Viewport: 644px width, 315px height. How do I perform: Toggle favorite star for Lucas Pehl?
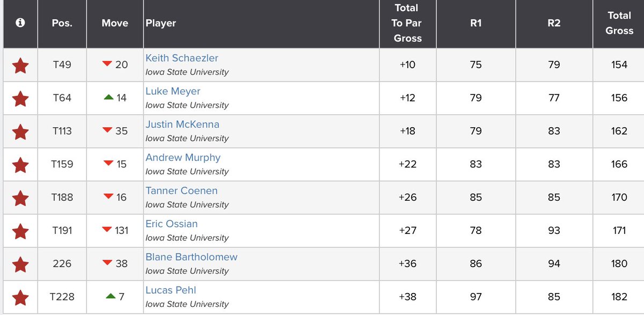(20, 298)
